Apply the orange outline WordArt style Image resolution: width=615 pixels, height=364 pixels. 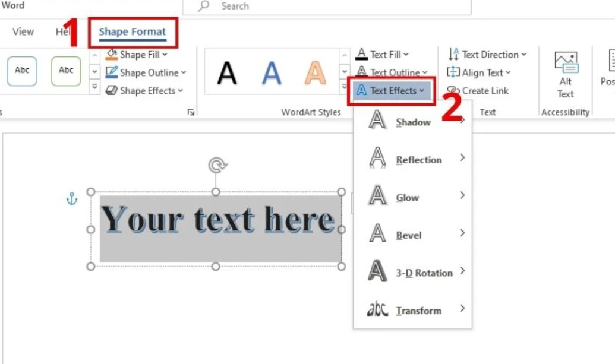pyautogui.click(x=316, y=73)
